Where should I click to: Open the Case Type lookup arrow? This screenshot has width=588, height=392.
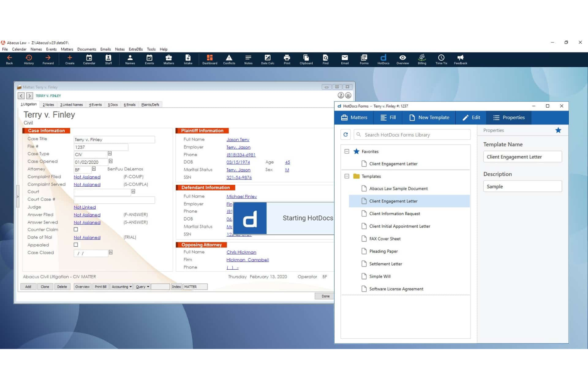click(x=110, y=154)
